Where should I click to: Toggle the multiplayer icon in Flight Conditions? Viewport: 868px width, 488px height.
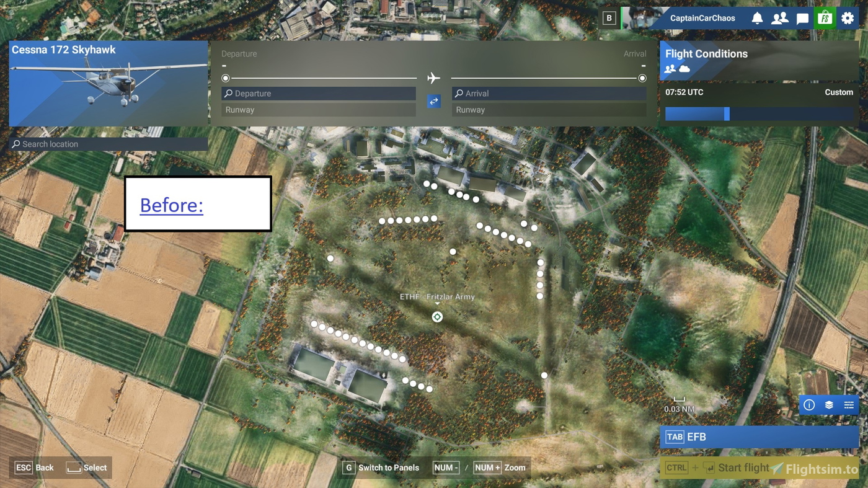pos(670,69)
